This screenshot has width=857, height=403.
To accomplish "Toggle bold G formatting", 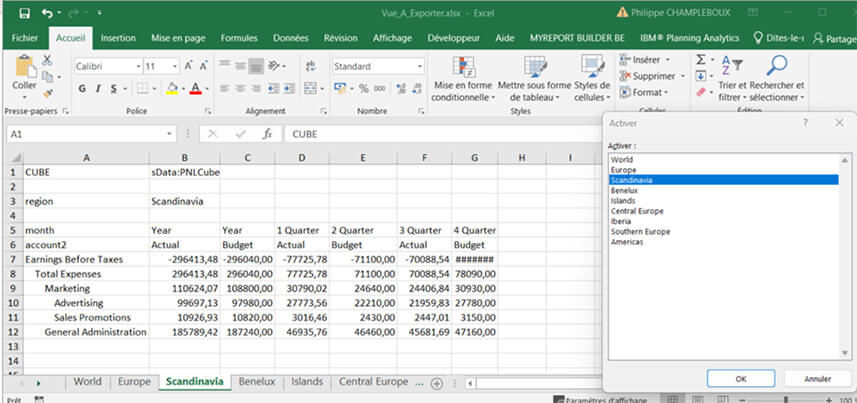I will pos(82,89).
